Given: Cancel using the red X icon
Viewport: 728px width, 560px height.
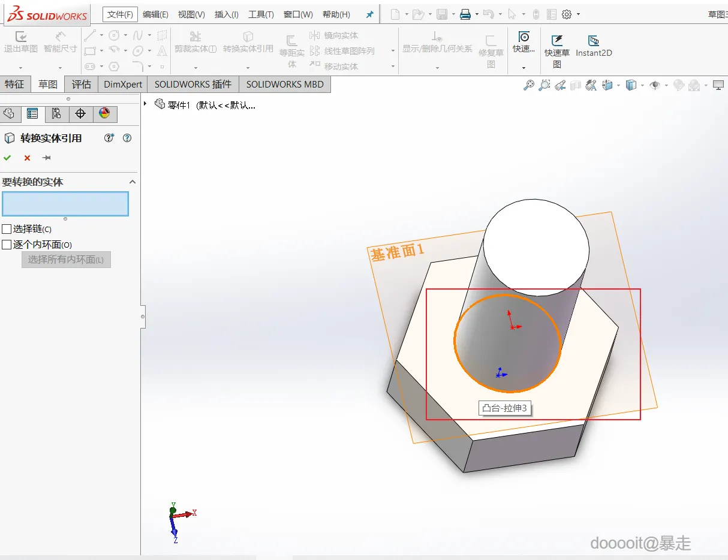Looking at the screenshot, I should point(27,158).
